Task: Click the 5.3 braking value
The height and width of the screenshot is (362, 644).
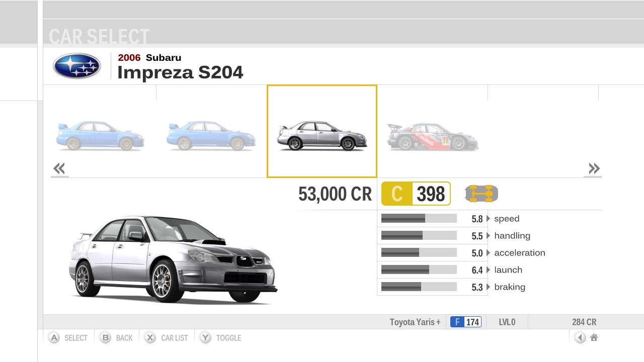Action: (477, 288)
